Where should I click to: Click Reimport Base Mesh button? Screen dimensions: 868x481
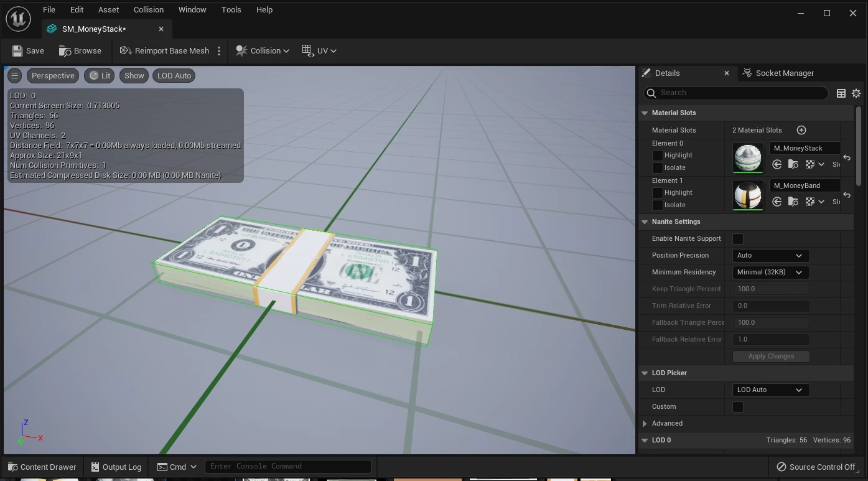pos(165,51)
